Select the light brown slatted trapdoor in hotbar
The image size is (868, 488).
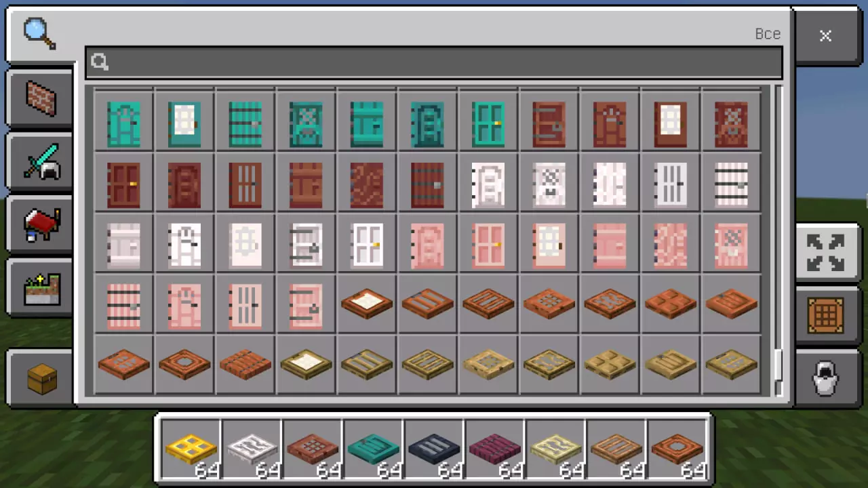point(616,449)
